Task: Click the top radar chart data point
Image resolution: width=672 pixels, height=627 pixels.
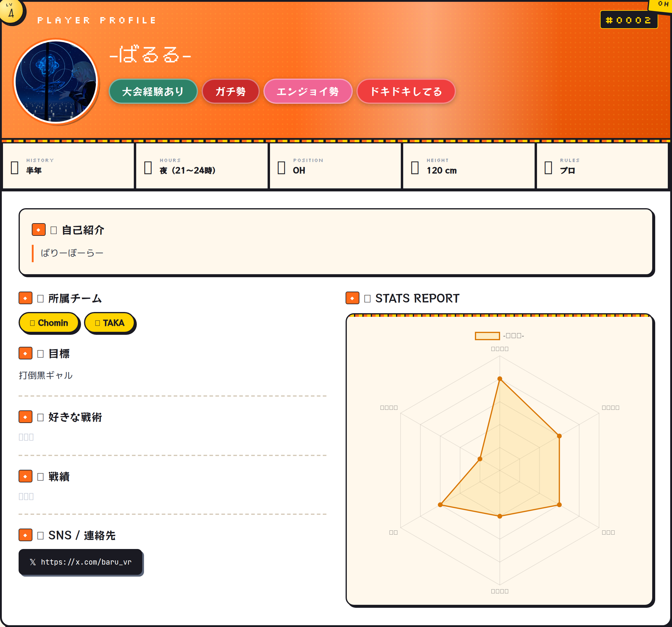Action: pyautogui.click(x=499, y=379)
